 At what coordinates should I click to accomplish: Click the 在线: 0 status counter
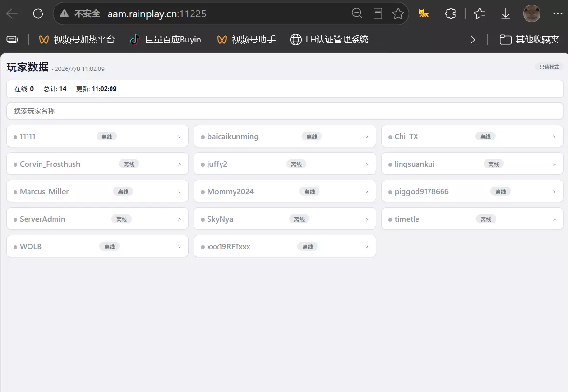[x=24, y=89]
